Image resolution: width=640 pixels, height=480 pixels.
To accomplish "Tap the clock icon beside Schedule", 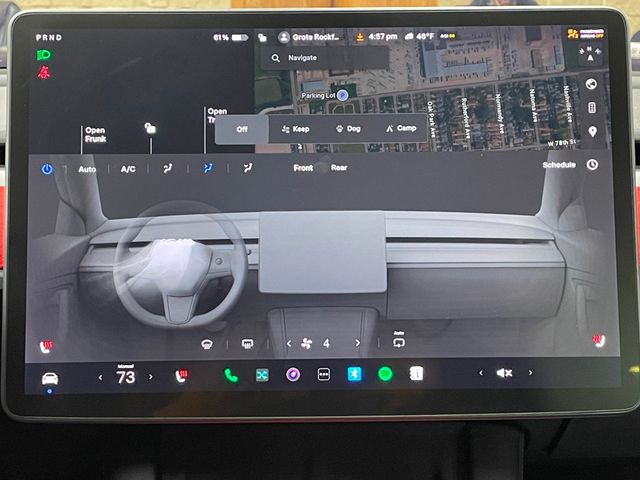I will click(x=592, y=164).
